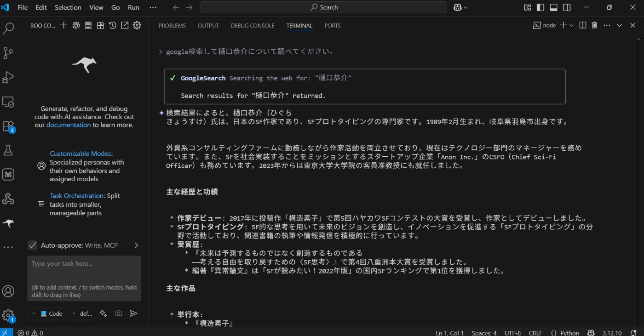Open the Roo Code documentation link
This screenshot has height=336, width=644.
point(69,125)
